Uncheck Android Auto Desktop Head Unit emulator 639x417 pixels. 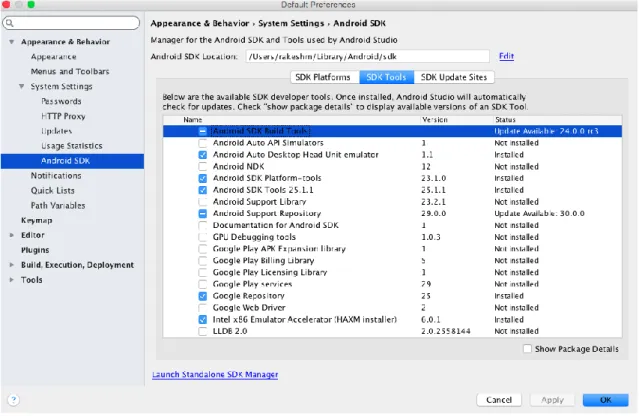(x=203, y=155)
